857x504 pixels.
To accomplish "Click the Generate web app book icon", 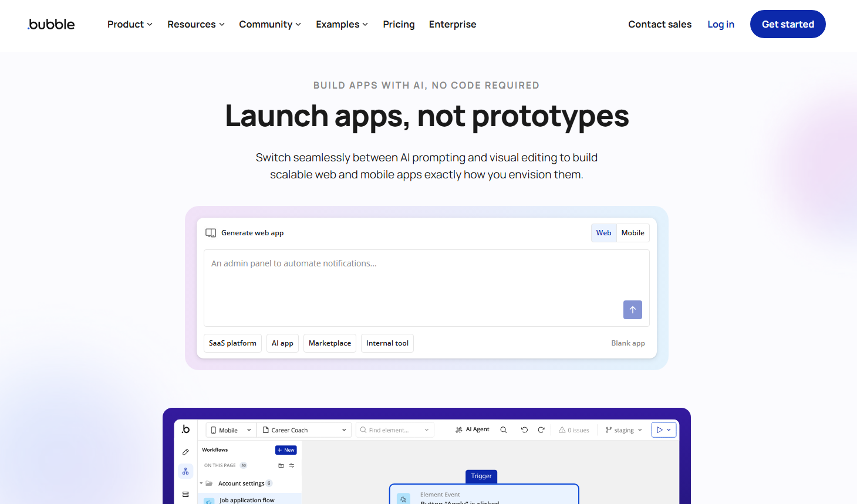I will [x=211, y=233].
